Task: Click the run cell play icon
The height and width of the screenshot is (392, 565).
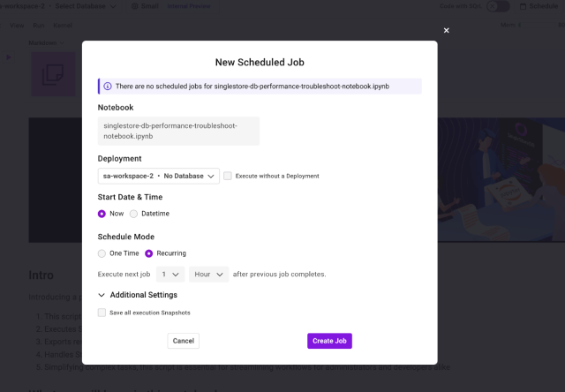Action: pyautogui.click(x=9, y=57)
